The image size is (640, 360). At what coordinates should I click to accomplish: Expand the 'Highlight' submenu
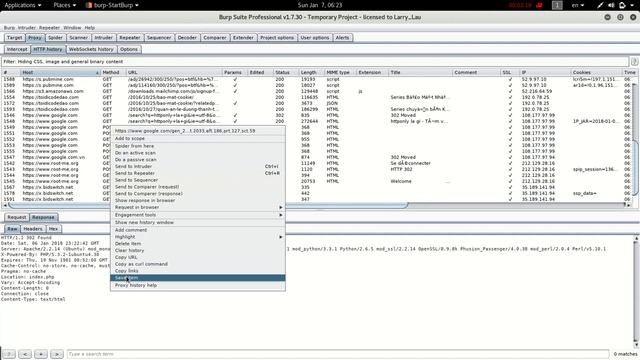click(198, 237)
